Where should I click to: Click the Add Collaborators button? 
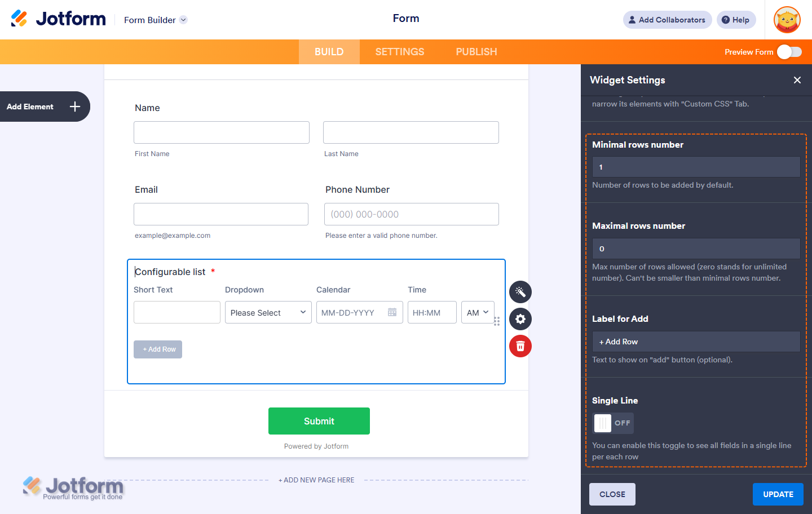[x=667, y=20]
